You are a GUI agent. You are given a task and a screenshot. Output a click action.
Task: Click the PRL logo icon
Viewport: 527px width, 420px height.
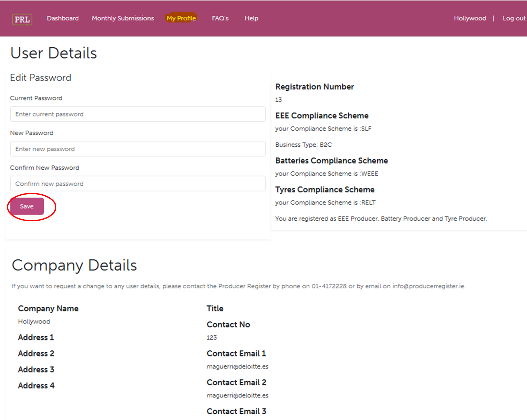[x=22, y=19]
